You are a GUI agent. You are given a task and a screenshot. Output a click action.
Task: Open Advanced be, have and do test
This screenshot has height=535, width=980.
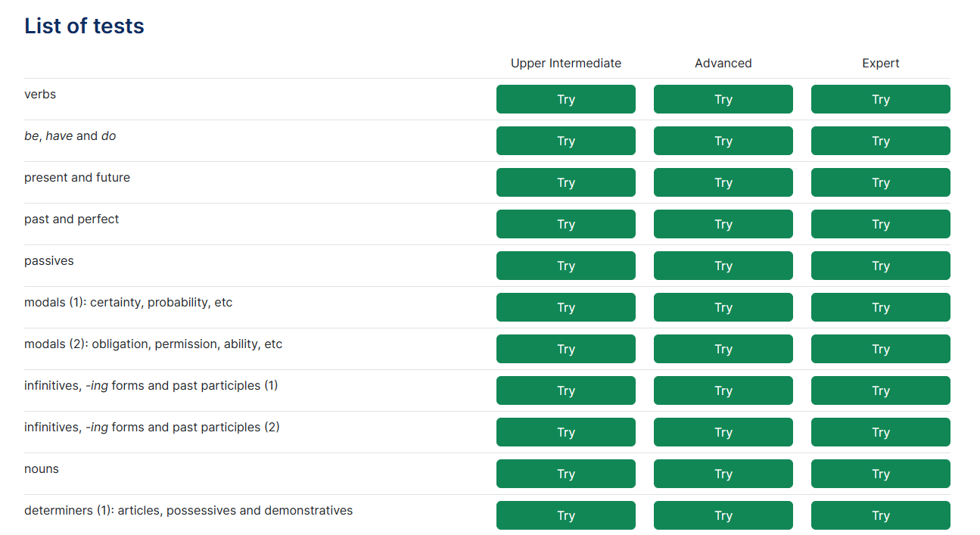(723, 141)
